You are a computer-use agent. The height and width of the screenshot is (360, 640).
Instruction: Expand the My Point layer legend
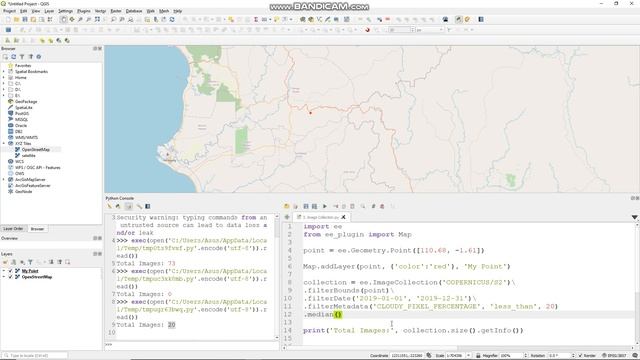pos(4,271)
